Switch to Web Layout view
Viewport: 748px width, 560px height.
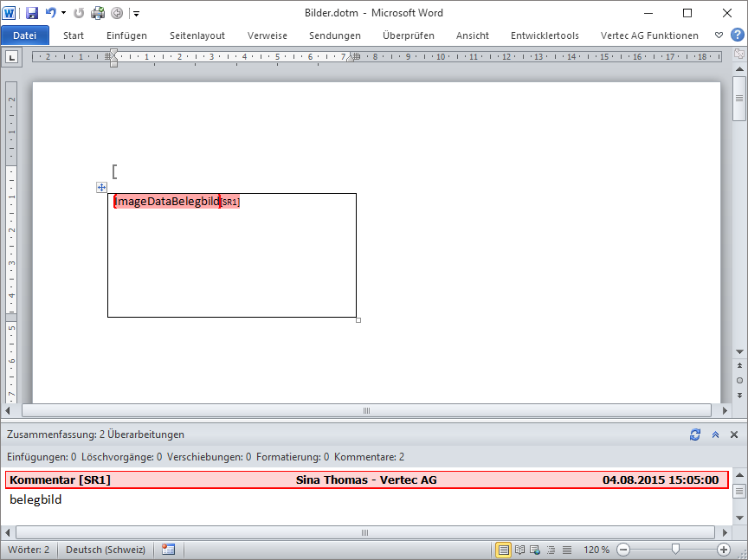(535, 550)
